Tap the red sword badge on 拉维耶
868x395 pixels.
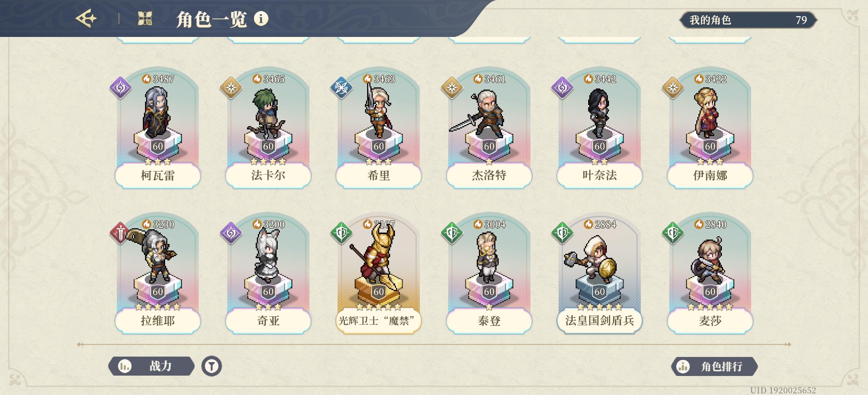coord(121,233)
